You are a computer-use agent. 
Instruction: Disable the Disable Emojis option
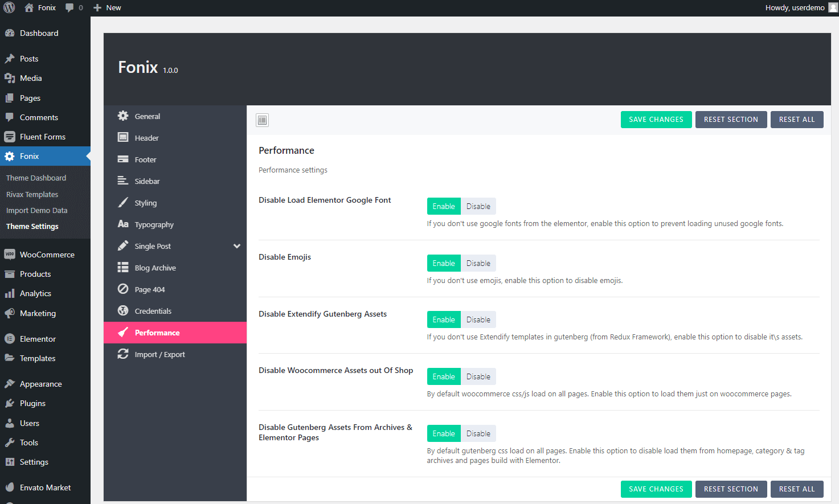coord(478,263)
